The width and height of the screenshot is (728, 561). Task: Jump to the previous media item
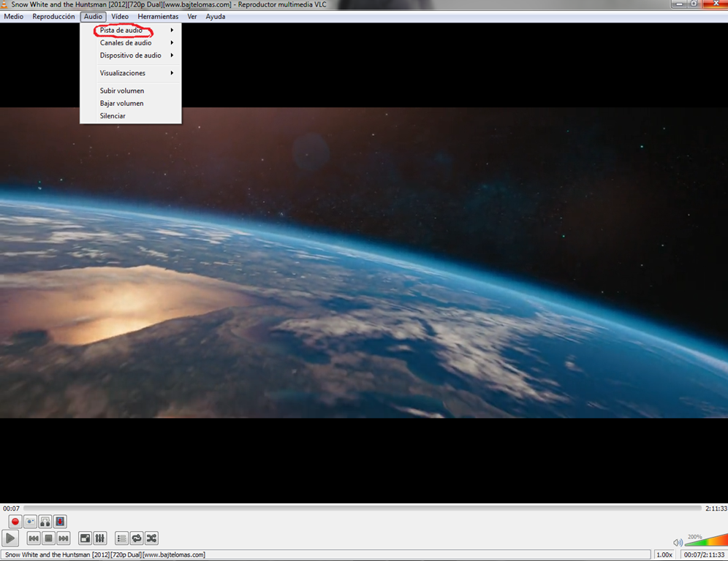34,538
